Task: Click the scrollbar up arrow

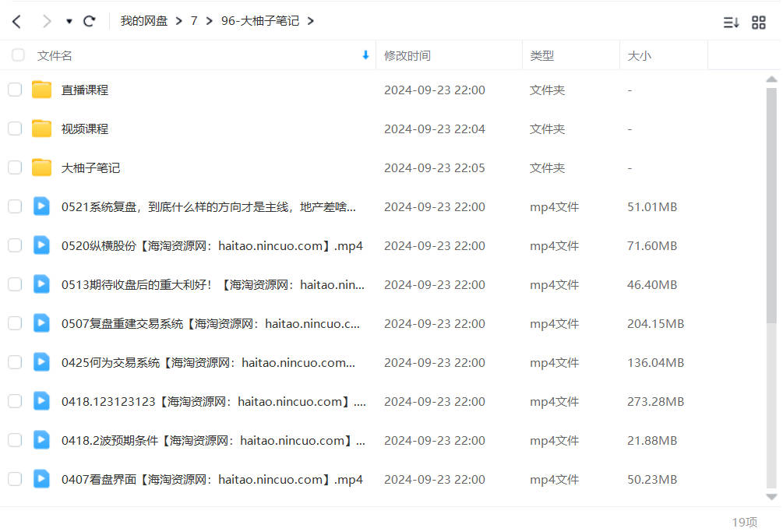Action: coord(771,79)
